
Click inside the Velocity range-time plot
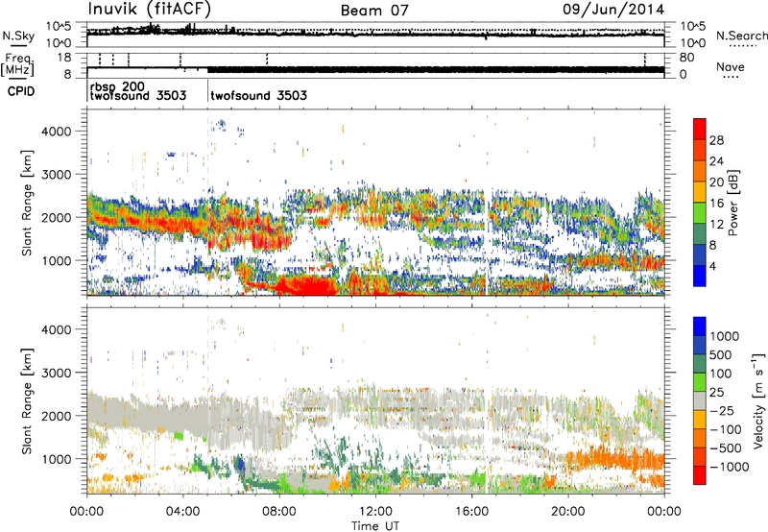(x=375, y=400)
